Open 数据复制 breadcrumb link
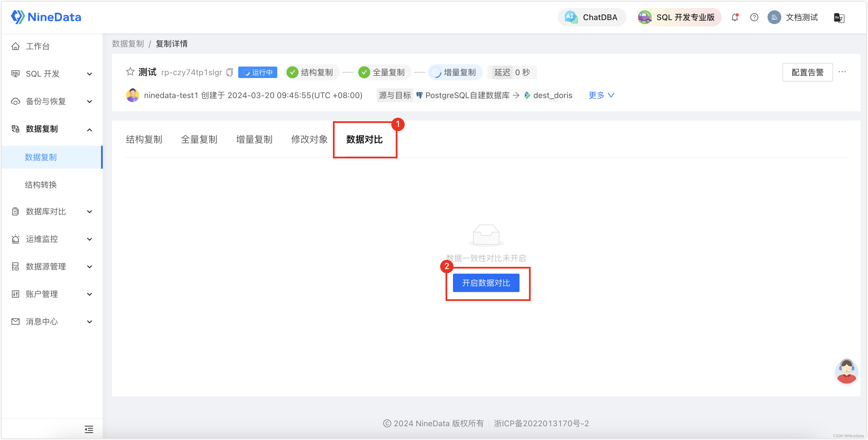868x440 pixels. [x=128, y=43]
